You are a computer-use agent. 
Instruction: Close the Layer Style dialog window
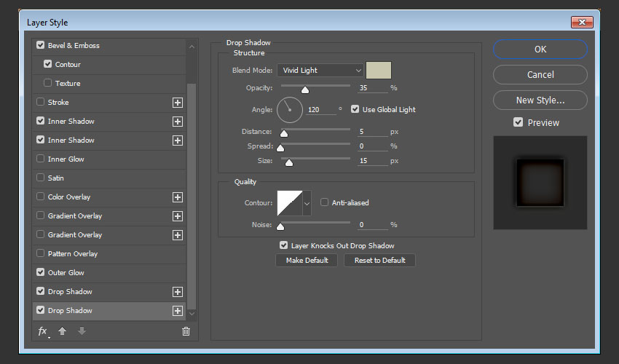[x=582, y=22]
